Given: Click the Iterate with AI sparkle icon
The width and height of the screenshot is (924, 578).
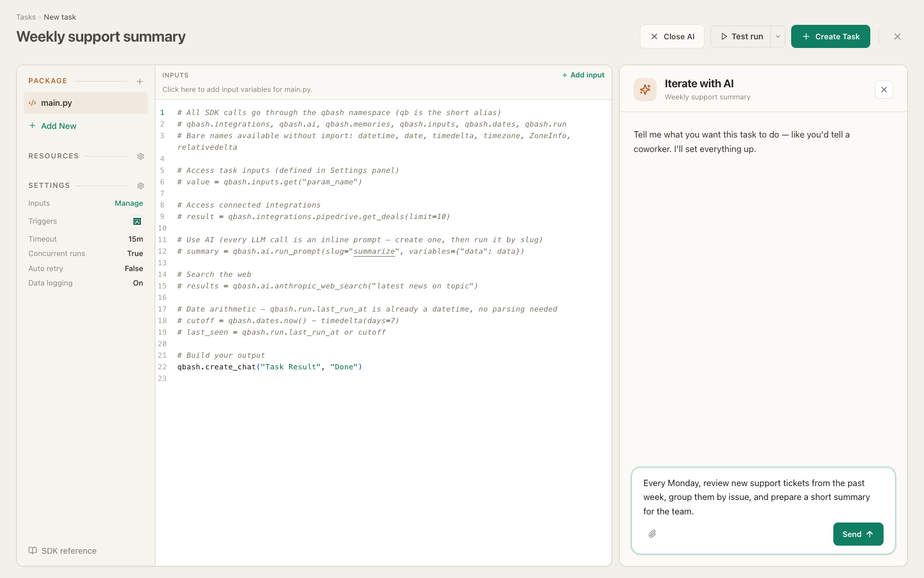Looking at the screenshot, I should (x=645, y=90).
